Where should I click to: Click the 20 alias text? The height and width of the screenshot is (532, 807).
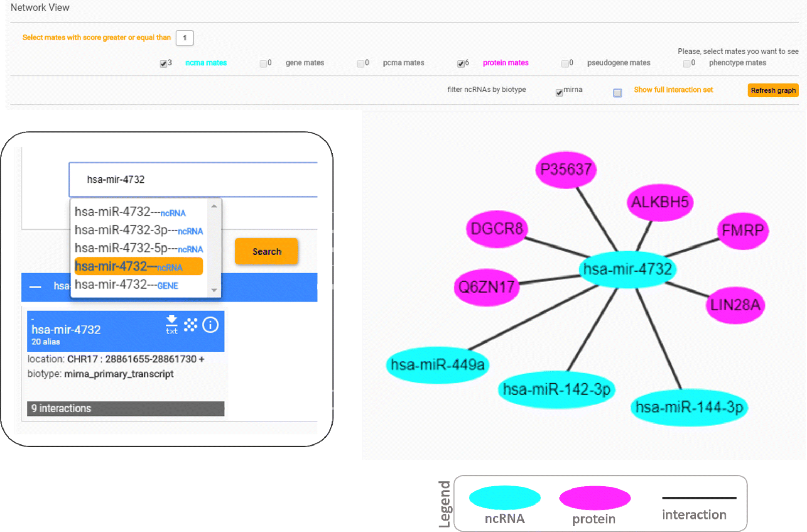46,342
